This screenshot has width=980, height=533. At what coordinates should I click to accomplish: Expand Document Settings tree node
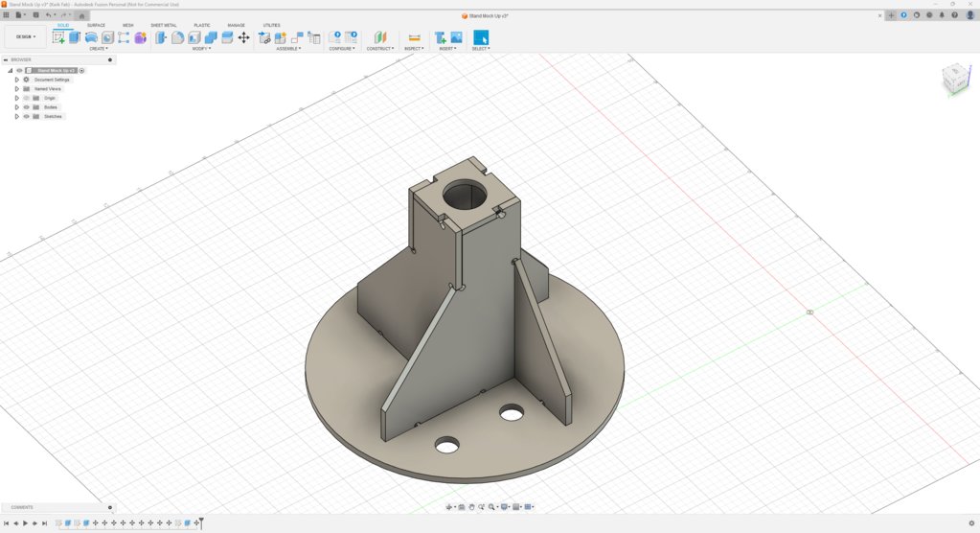click(x=17, y=81)
